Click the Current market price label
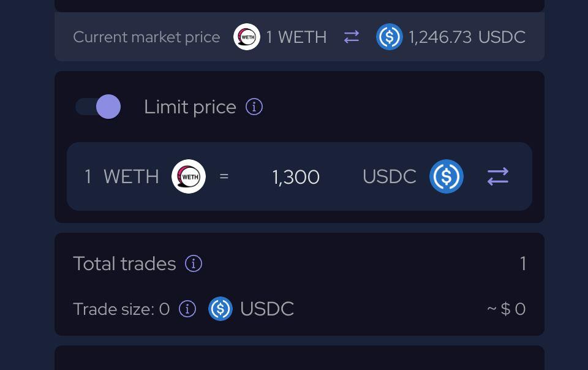This screenshot has height=370, width=588. pos(146,37)
